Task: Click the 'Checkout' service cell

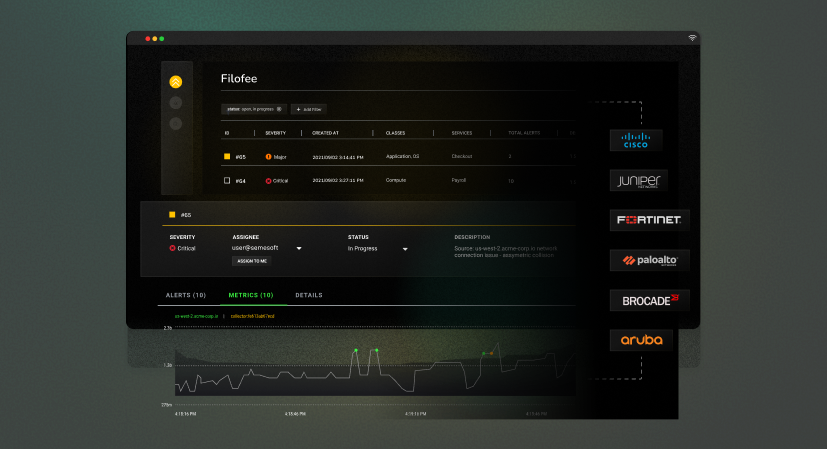Action: pos(461,156)
